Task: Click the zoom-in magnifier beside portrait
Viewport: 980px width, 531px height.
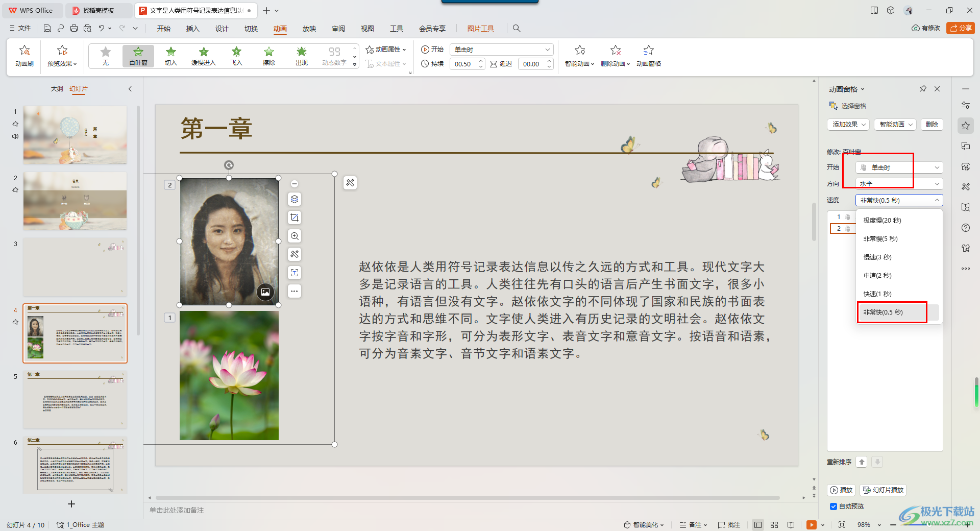Action: pos(295,236)
